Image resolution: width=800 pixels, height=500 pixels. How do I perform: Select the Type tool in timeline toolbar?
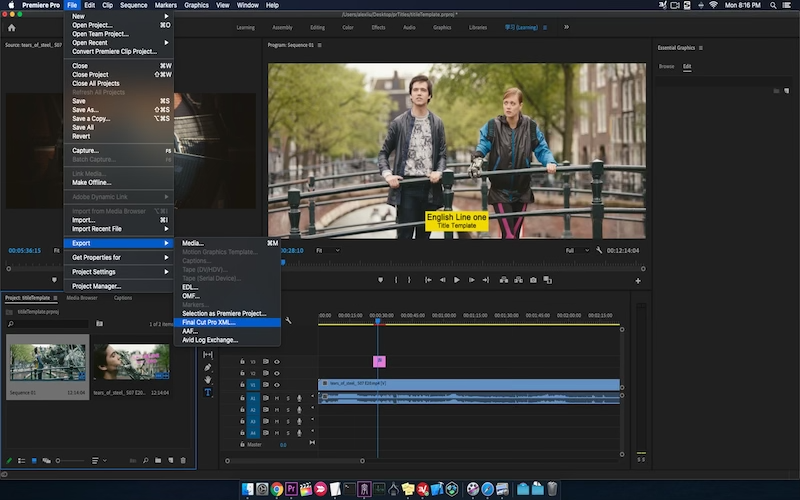208,392
